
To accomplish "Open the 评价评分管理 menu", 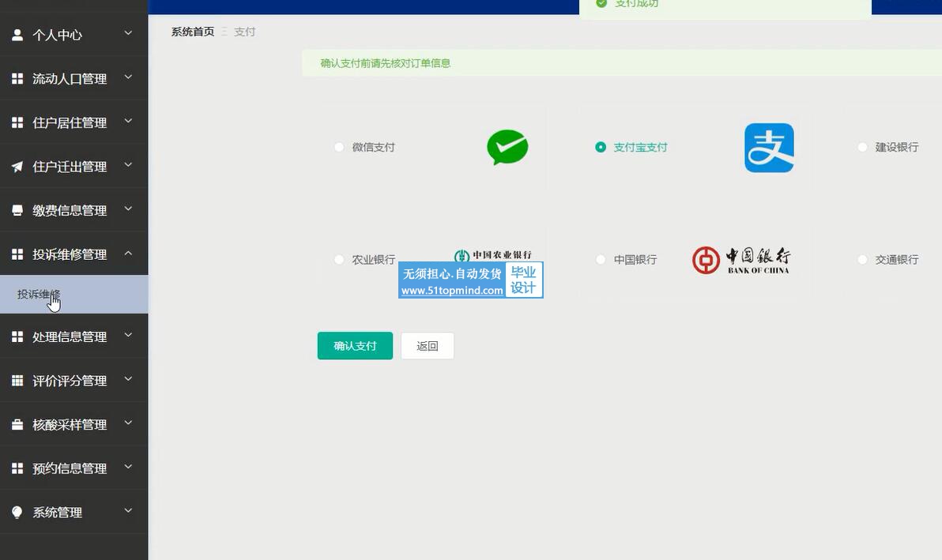I will pyautogui.click(x=74, y=381).
